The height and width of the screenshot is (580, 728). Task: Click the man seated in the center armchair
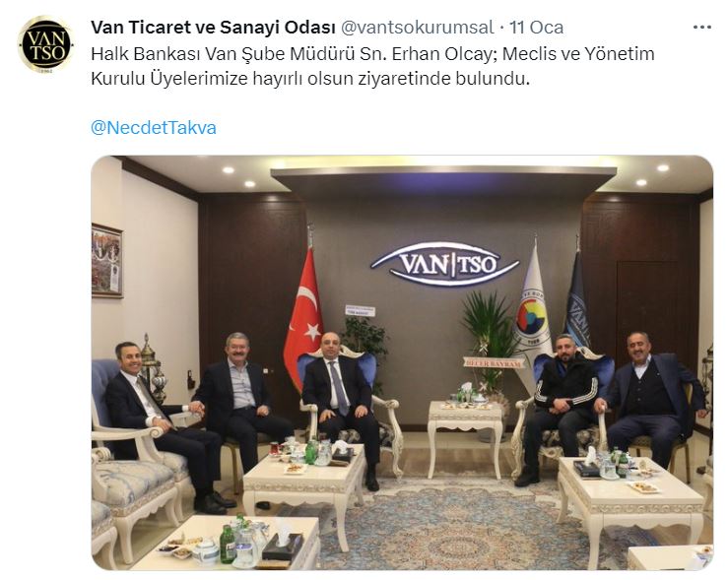[x=342, y=403]
